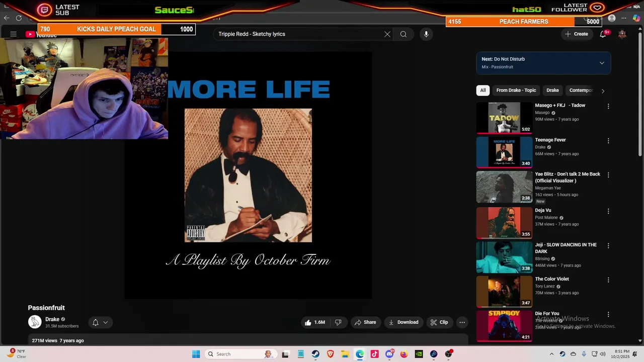Open options for Teenage Fever video
This screenshot has width=644, height=362.
coord(608,141)
